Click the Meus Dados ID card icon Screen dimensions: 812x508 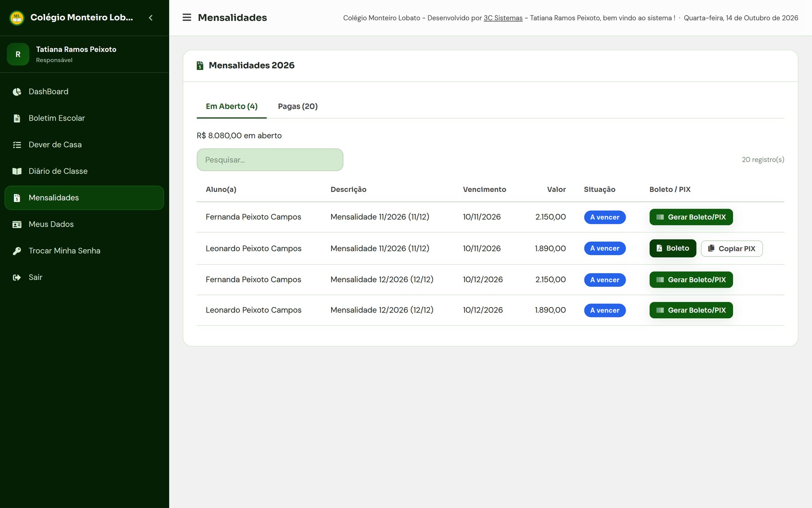17,224
